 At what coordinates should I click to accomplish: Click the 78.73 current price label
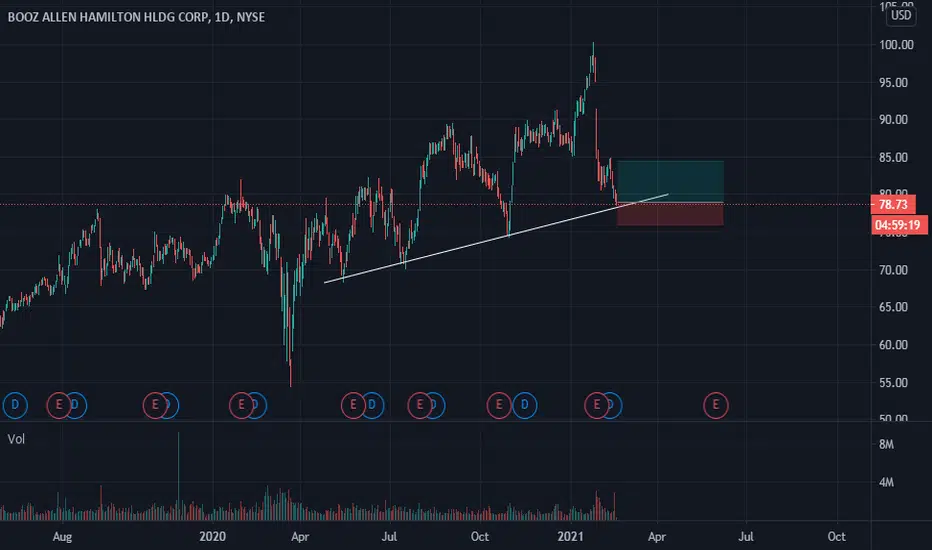[x=893, y=205]
